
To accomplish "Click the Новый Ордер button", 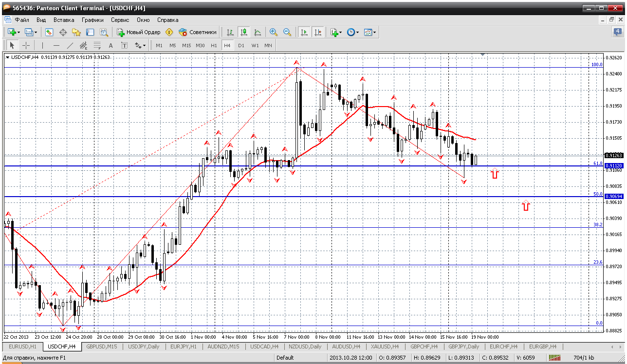I will (x=139, y=32).
